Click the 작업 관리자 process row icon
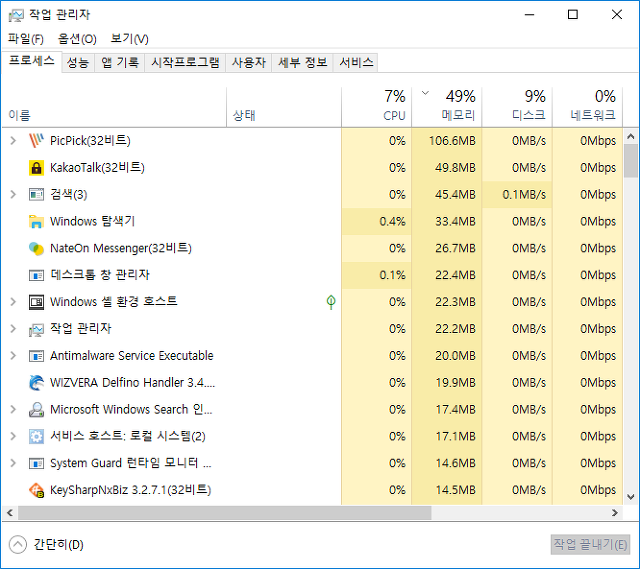This screenshot has height=569, width=640. (x=36, y=329)
